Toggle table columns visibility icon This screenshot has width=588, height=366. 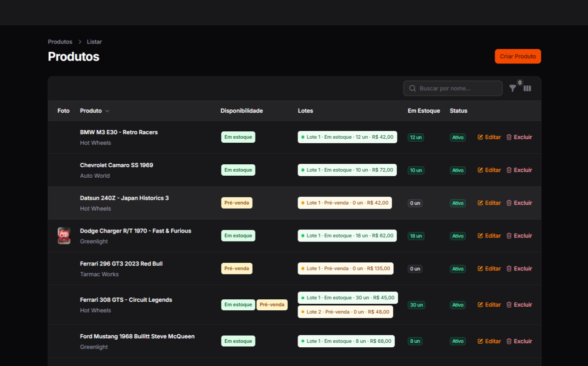coord(527,88)
